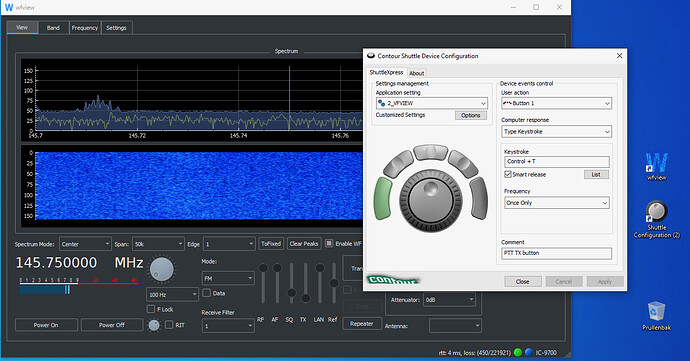This screenshot has height=361, width=690.
Task: Switch to the Frequency tab
Action: coord(84,28)
